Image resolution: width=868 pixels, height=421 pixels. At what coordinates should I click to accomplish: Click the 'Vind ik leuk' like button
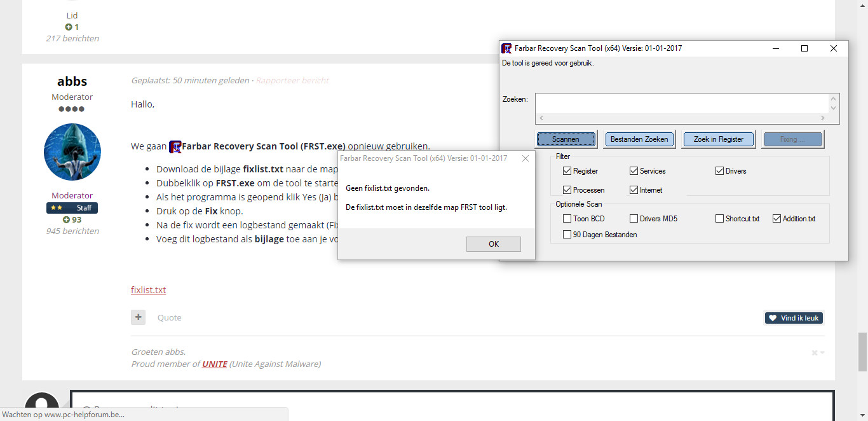click(794, 318)
